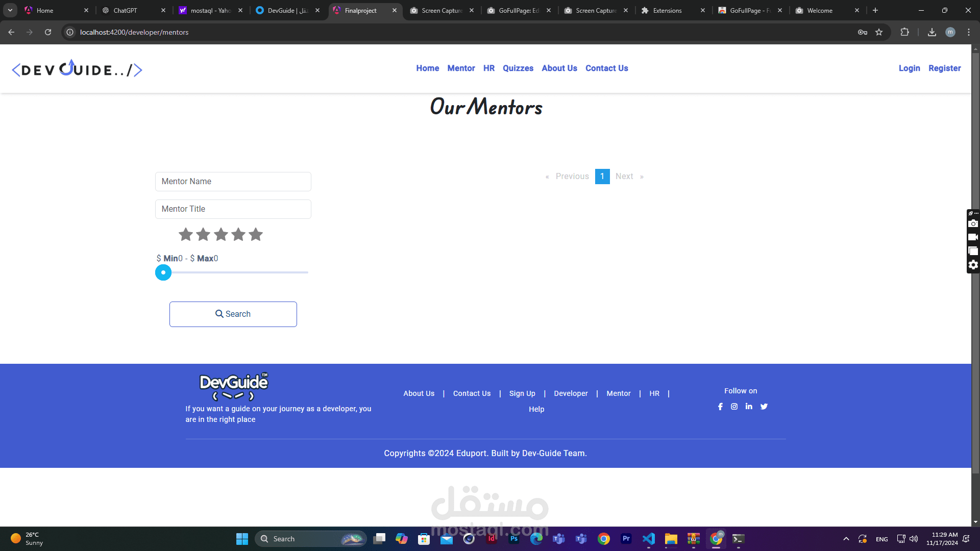The image size is (980, 551).
Task: Open the capture settings gear icon
Action: [x=973, y=265]
